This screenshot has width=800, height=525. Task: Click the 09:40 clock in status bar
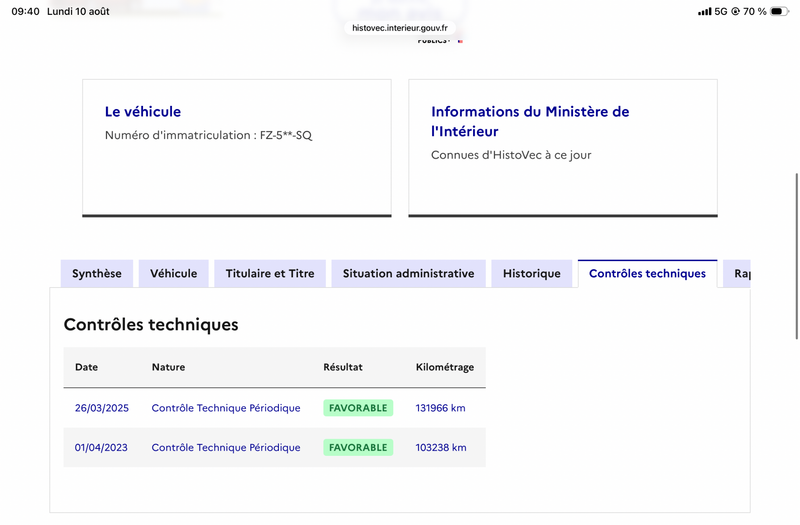(26, 11)
